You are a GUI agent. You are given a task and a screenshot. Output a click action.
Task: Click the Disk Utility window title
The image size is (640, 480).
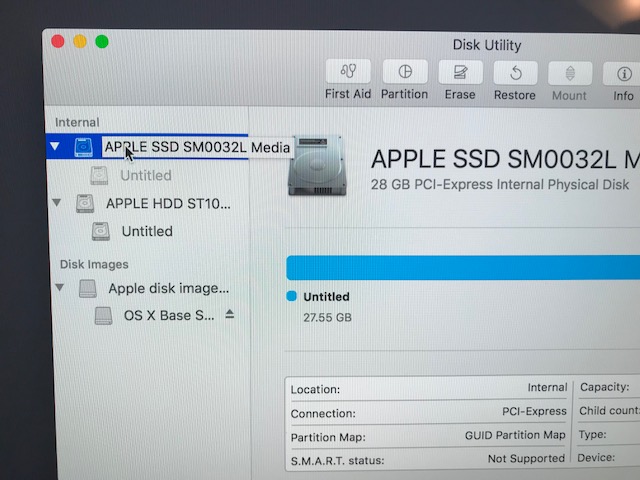tap(487, 45)
